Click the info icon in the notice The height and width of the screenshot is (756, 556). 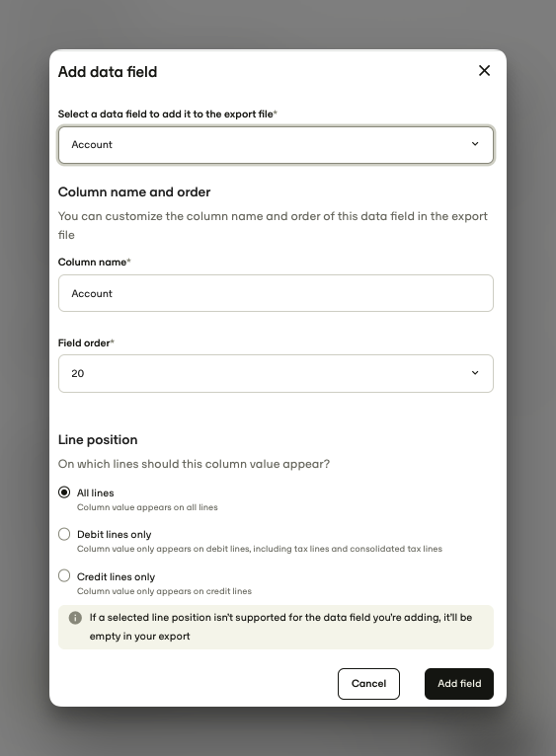click(75, 618)
